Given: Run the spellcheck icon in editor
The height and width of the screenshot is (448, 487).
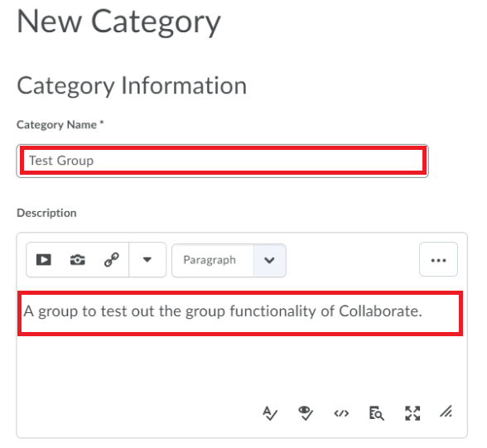Looking at the screenshot, I should point(270,413).
